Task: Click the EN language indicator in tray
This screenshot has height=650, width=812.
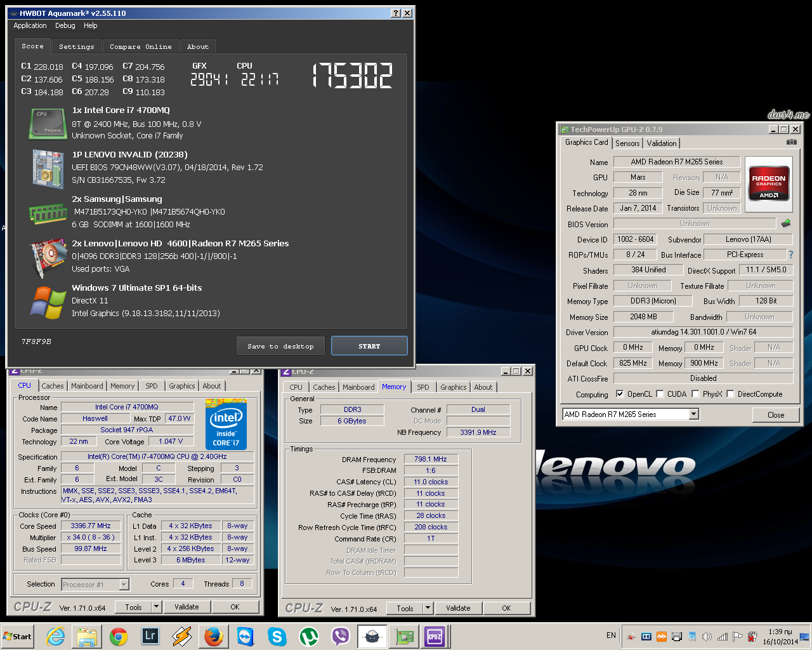Action: pyautogui.click(x=611, y=635)
